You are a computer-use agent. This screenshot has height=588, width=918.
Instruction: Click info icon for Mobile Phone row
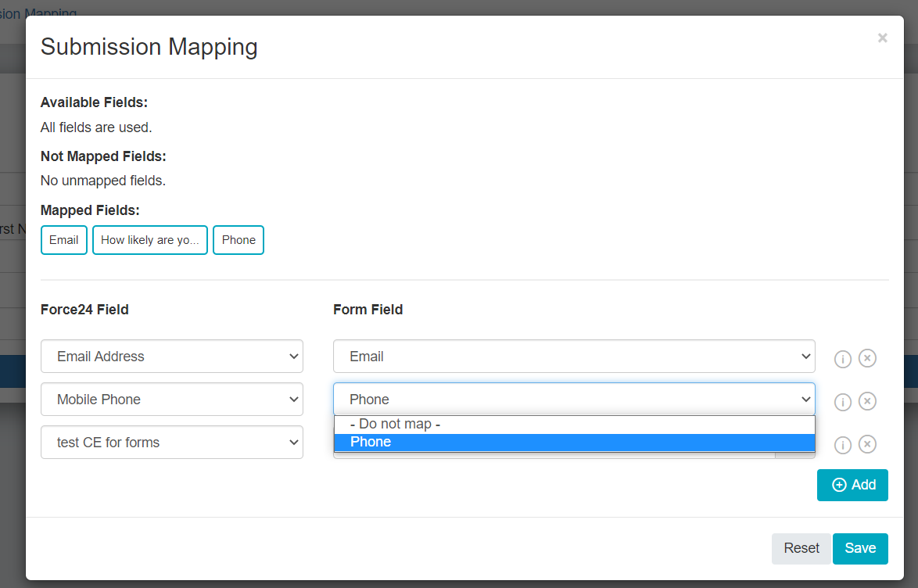(842, 402)
